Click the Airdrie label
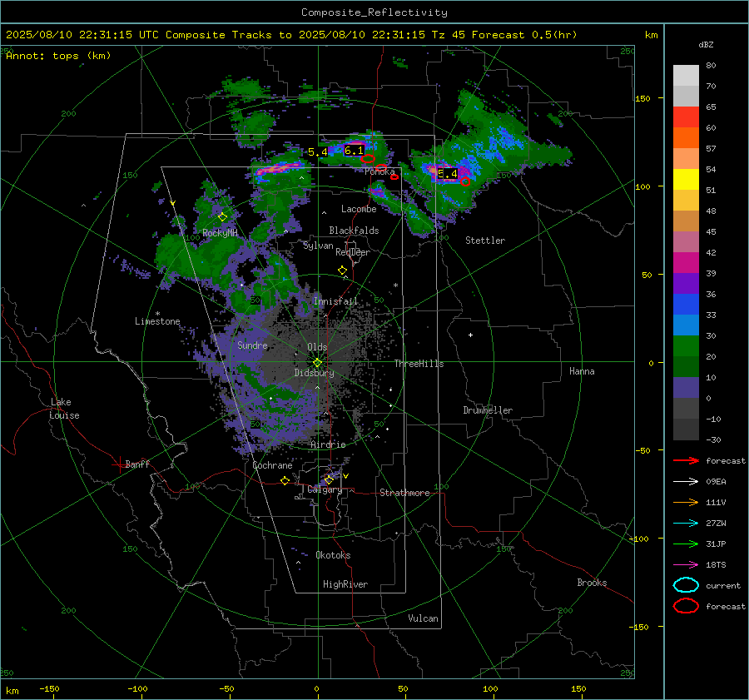Screen dimensions: 749x700 (x=328, y=444)
